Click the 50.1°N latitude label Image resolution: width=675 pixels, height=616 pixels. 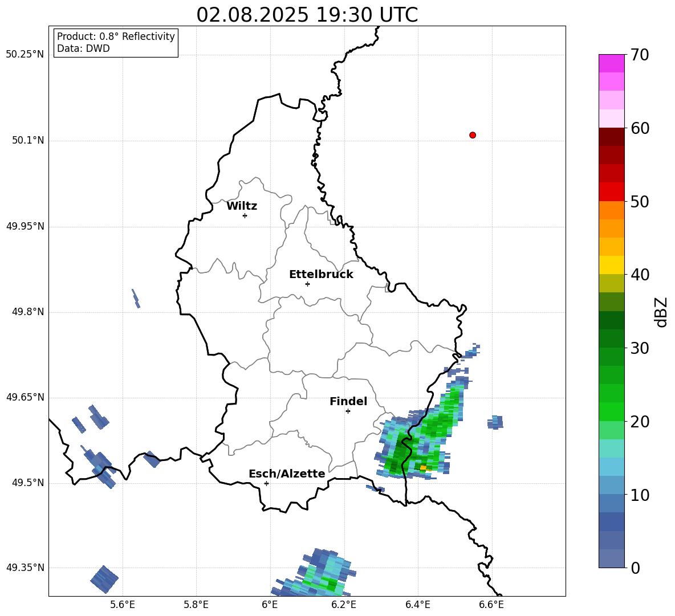tap(27, 140)
